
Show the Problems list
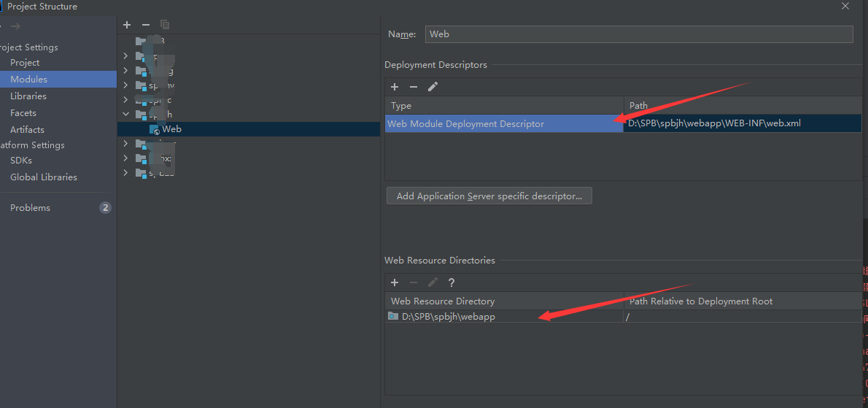tap(31, 207)
